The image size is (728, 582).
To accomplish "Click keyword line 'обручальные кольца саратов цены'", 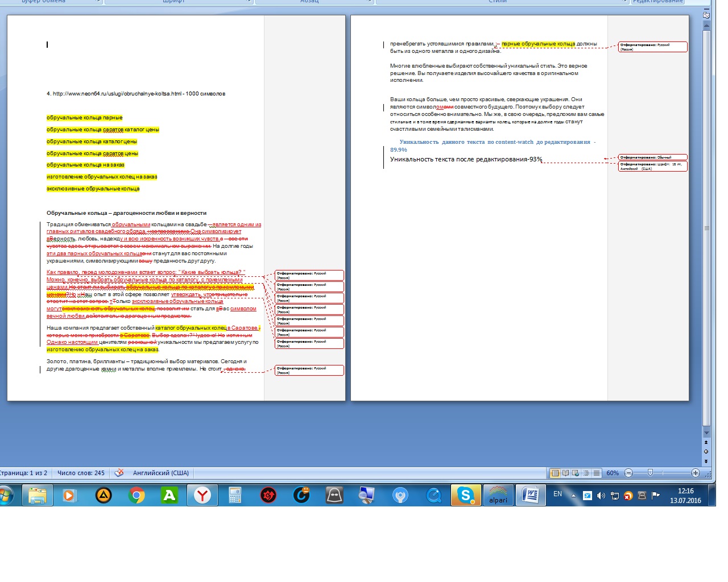I will tap(92, 153).
